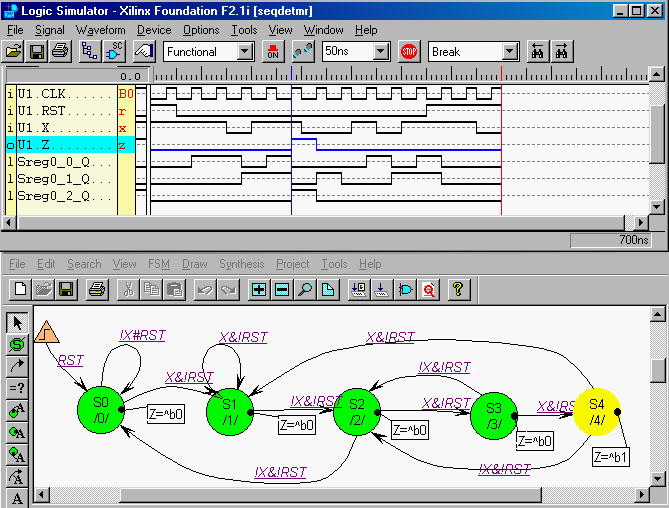Select the Transition arrow tool
The width and height of the screenshot is (669, 508).
coord(17,366)
